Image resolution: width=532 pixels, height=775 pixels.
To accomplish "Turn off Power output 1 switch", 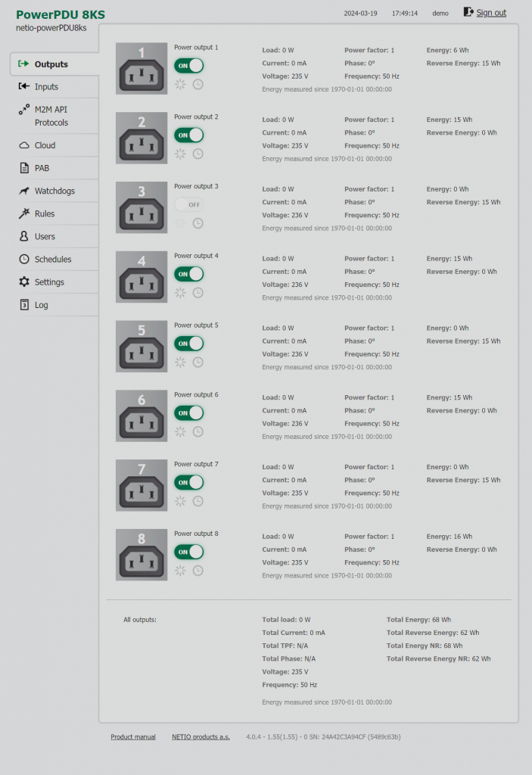I will [x=189, y=66].
